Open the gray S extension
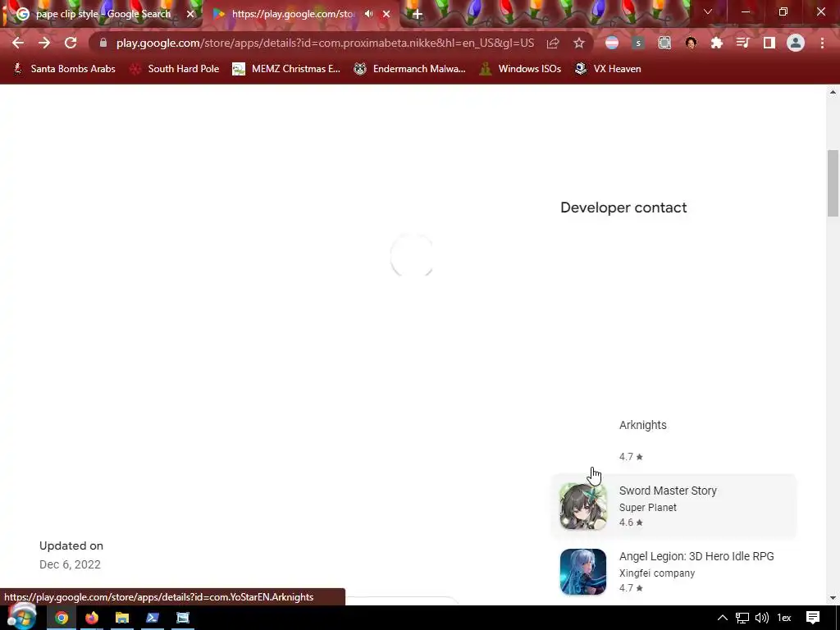Image resolution: width=840 pixels, height=630 pixels. coord(638,43)
